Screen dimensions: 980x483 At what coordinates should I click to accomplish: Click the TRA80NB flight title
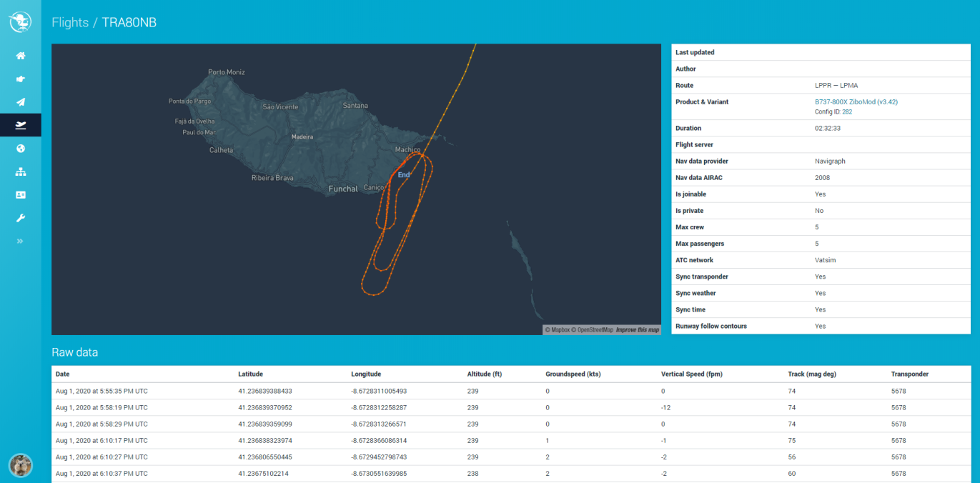pos(129,23)
